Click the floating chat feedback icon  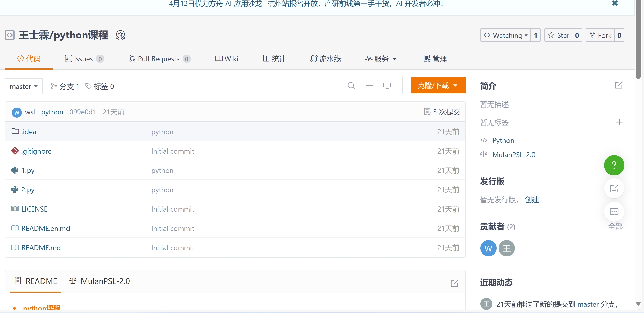[614, 212]
